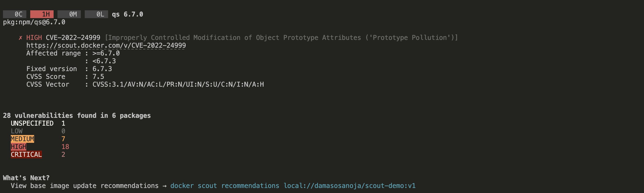
Task: Click the "28 vulnerabilities found" summary line
Action: pos(77,116)
